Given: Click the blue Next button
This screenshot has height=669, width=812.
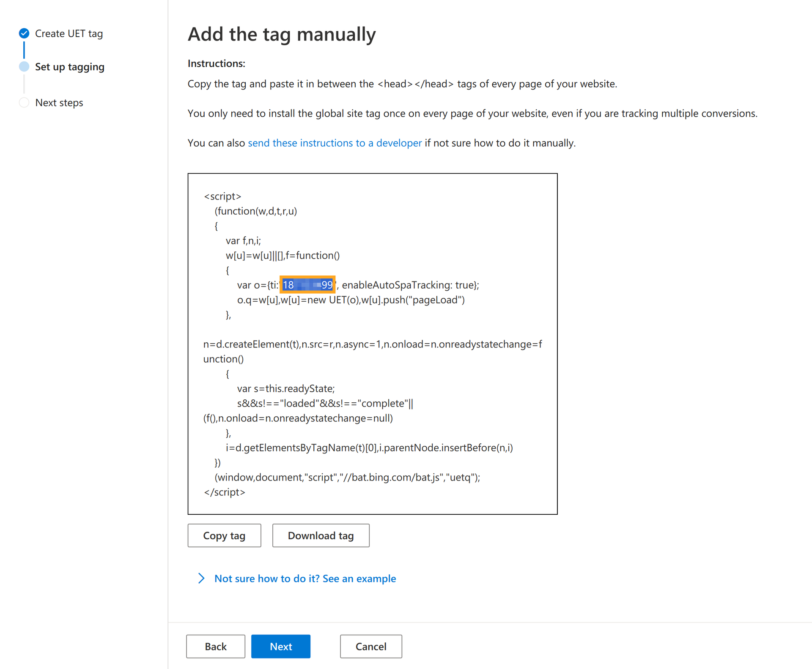Looking at the screenshot, I should click(x=281, y=646).
